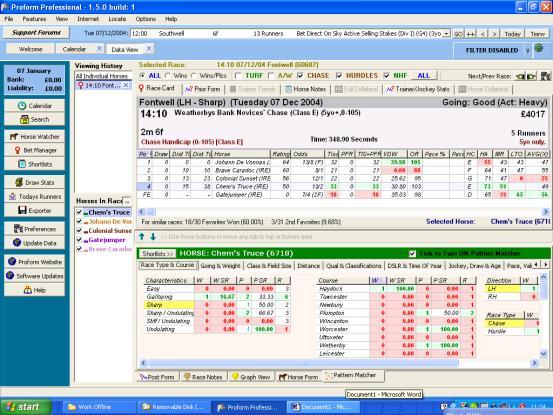This screenshot has height=415, width=553.
Task: Open Todays Runners
Action: (34, 196)
